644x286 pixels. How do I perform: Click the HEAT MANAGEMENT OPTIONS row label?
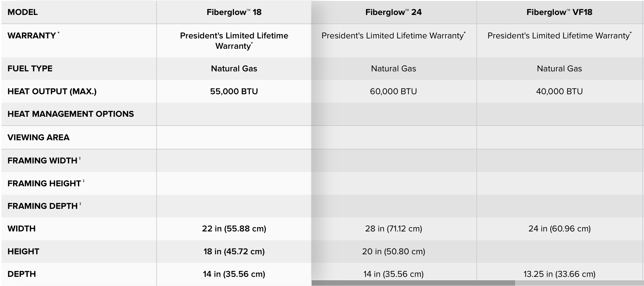71,114
